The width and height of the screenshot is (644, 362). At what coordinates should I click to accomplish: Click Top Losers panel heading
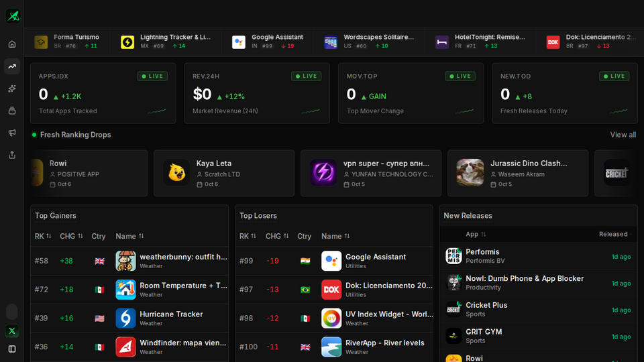click(258, 216)
